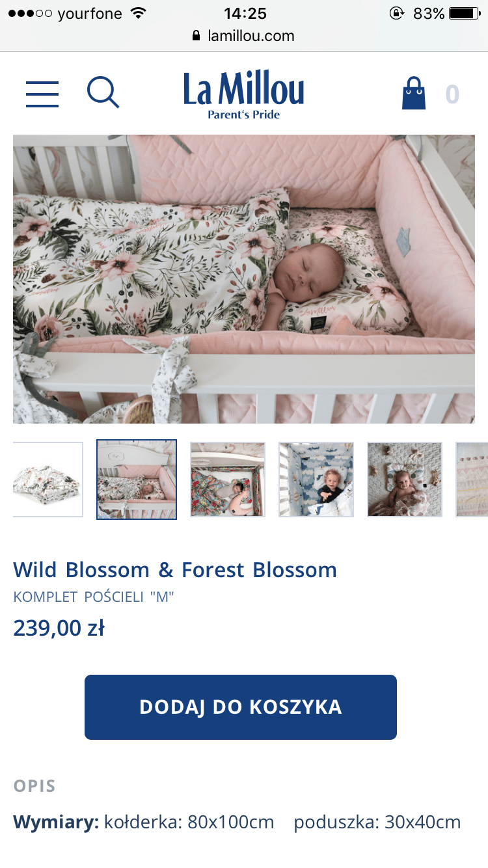
Task: Select the blue clouds crib thumbnail
Action: coord(316,480)
